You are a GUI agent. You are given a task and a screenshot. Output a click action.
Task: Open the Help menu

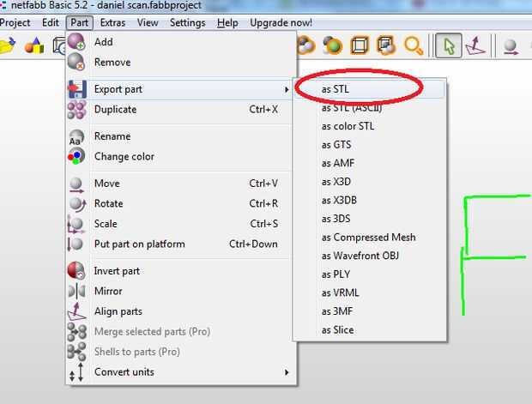click(227, 22)
